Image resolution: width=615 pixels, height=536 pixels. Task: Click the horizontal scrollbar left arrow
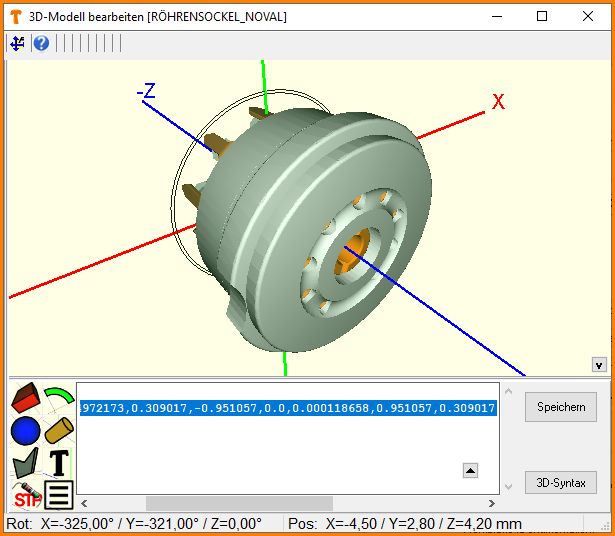(84, 503)
